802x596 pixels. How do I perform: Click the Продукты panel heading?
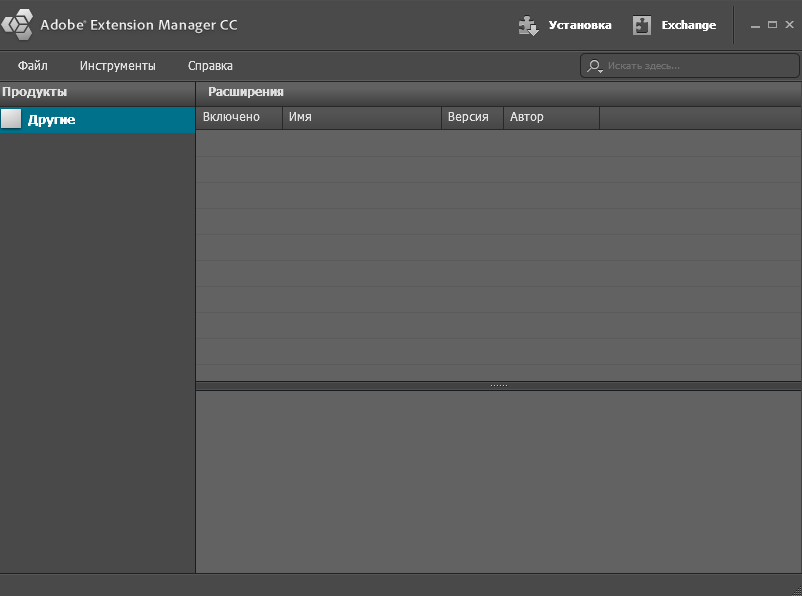(34, 92)
